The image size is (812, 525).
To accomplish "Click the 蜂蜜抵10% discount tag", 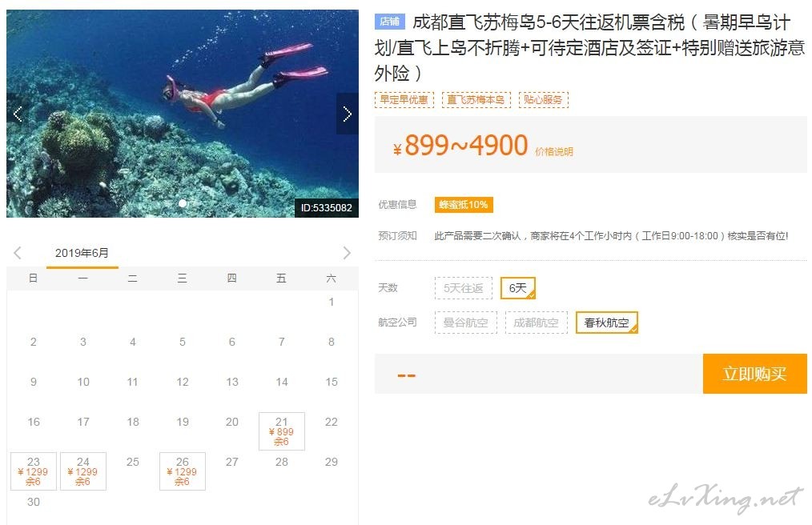I will [464, 205].
